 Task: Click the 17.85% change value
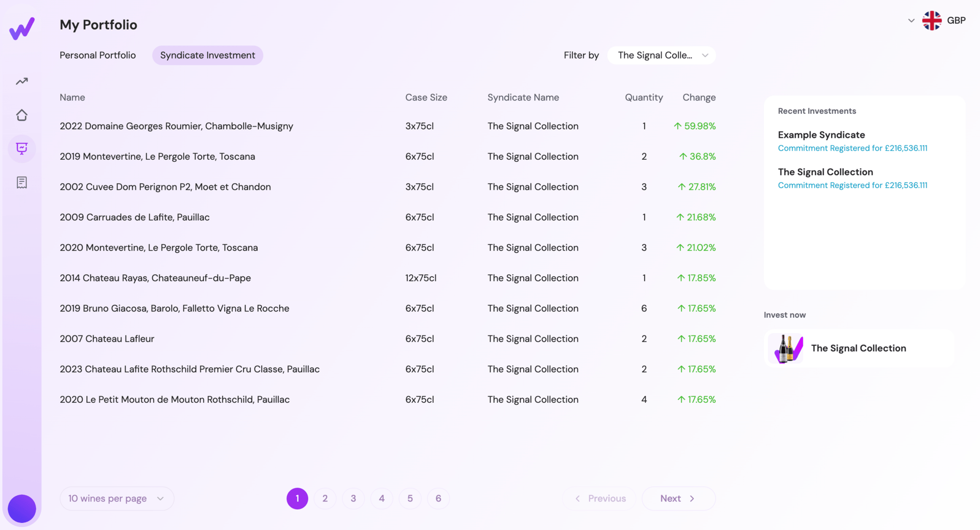pos(697,278)
